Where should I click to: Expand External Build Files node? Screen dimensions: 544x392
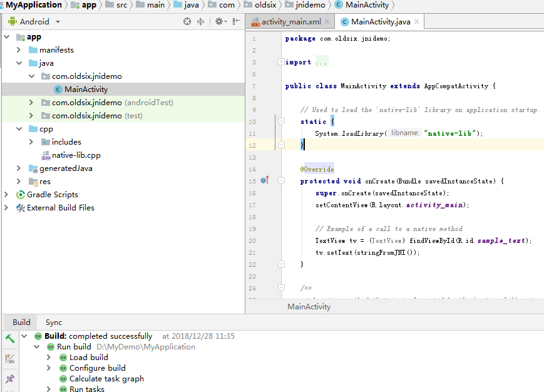[x=6, y=208]
